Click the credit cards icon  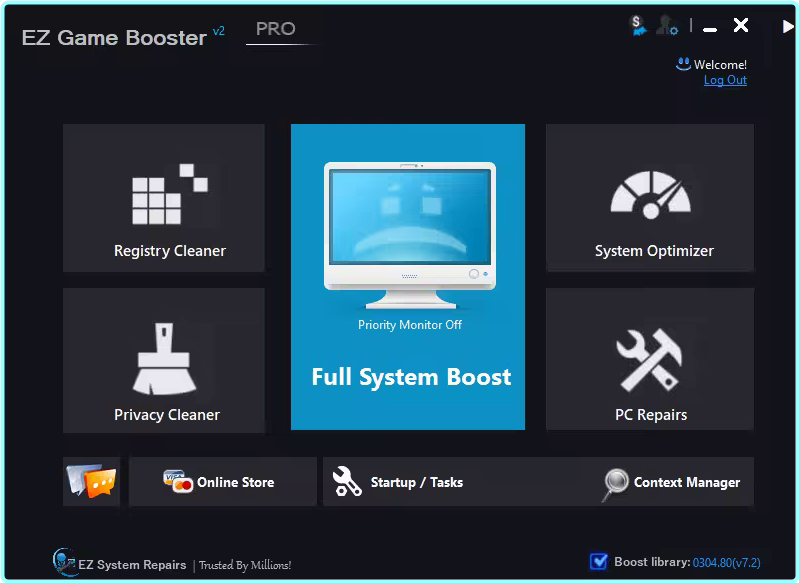(x=177, y=481)
